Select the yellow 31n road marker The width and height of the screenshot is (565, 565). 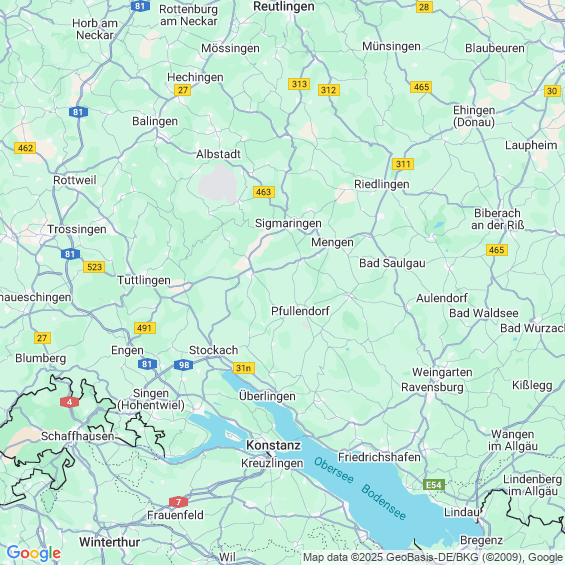(244, 368)
